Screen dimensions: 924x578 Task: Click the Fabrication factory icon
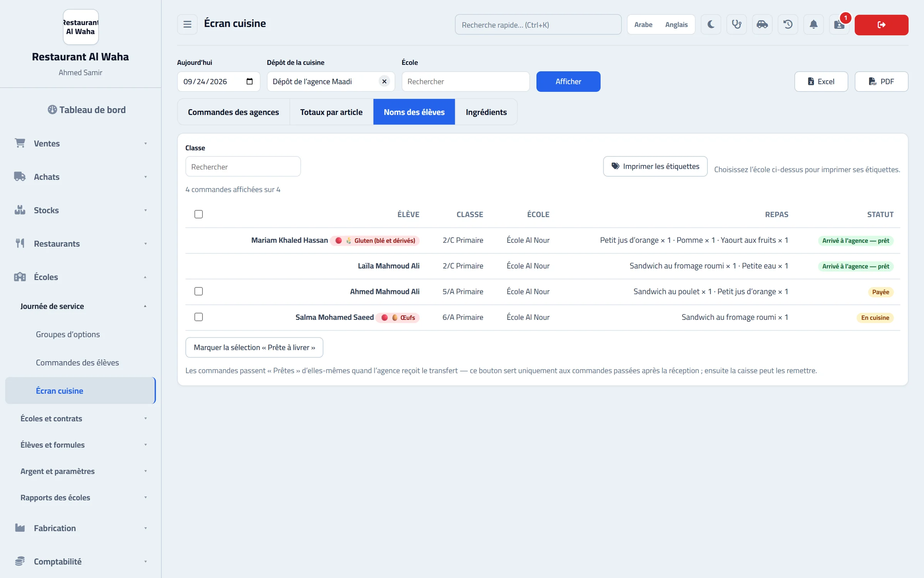20,528
